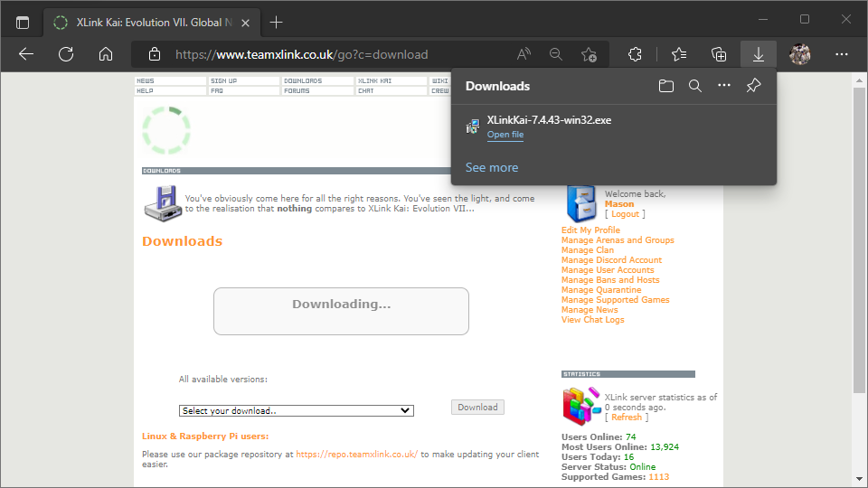Refresh the page
Image resolution: width=868 pixels, height=488 pixels.
[x=66, y=54]
